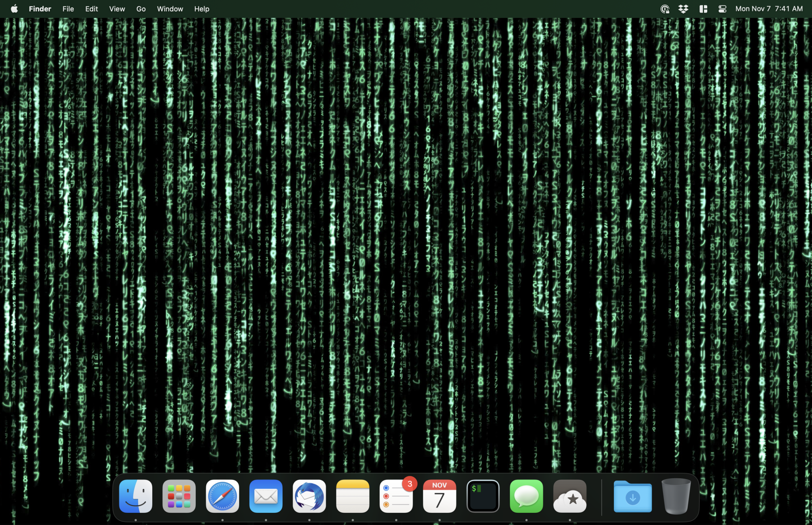
Task: Open the Edit menu
Action: 91,9
